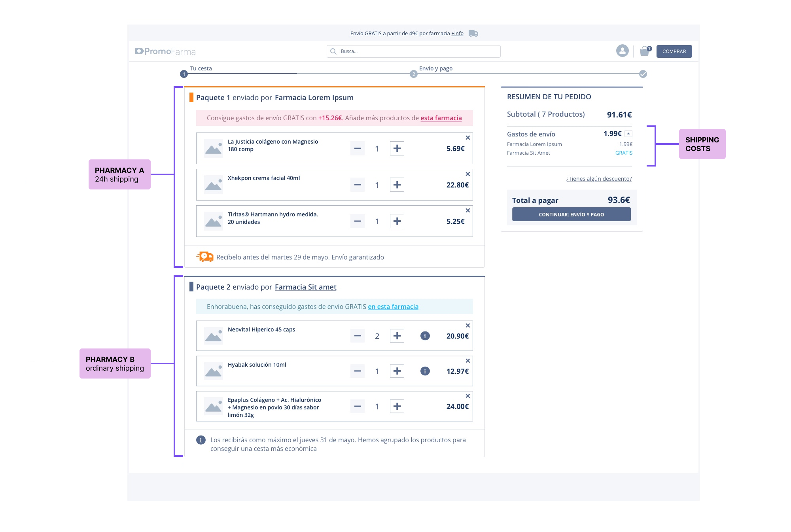The height and width of the screenshot is (532, 791).
Task: Show info for Neovital Hiperico
Action: click(x=425, y=336)
